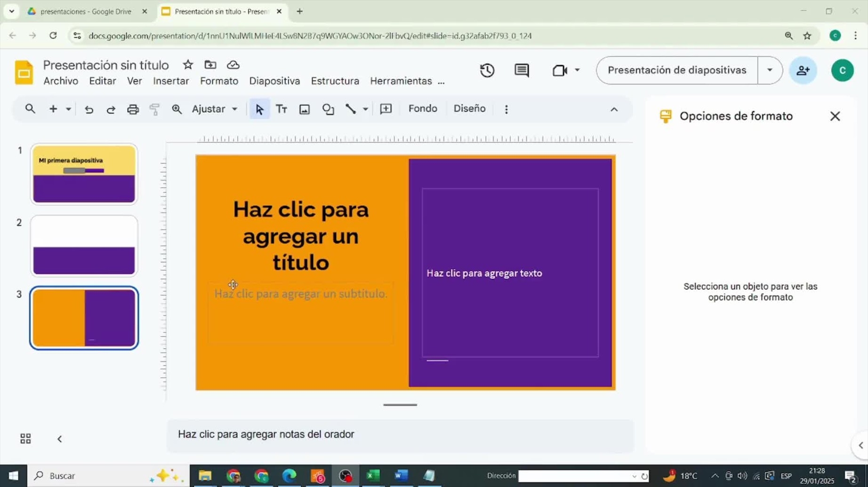This screenshot has height=487, width=868.
Task: Open version history clock icon
Action: pyautogui.click(x=487, y=70)
